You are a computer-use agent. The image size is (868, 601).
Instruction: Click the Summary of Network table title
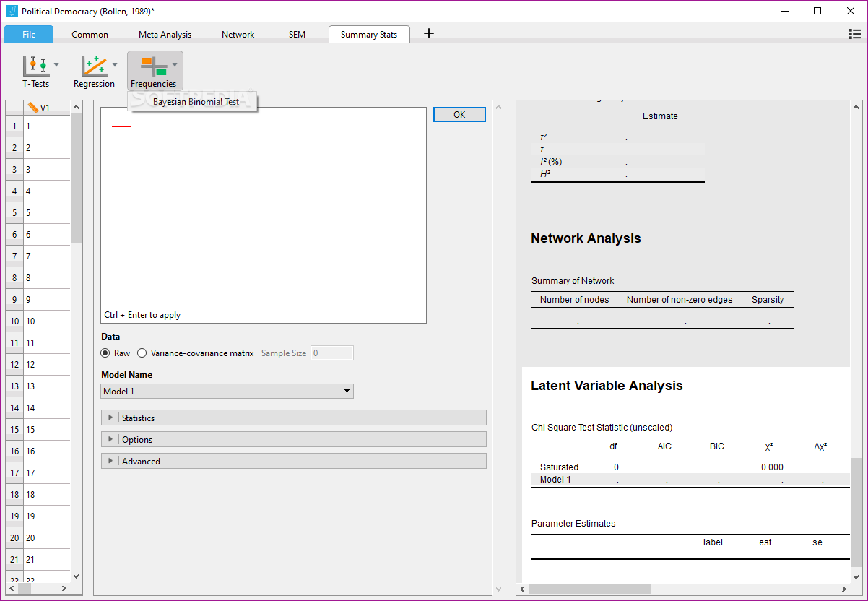(x=573, y=281)
